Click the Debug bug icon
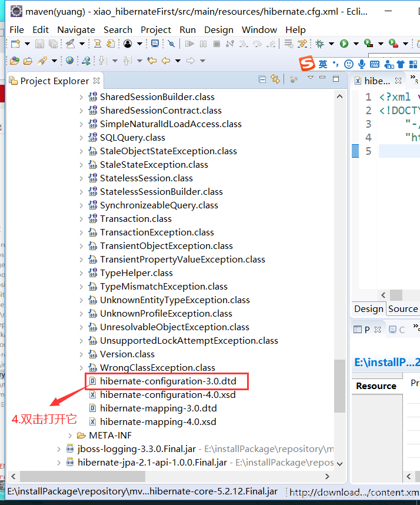 (319, 44)
